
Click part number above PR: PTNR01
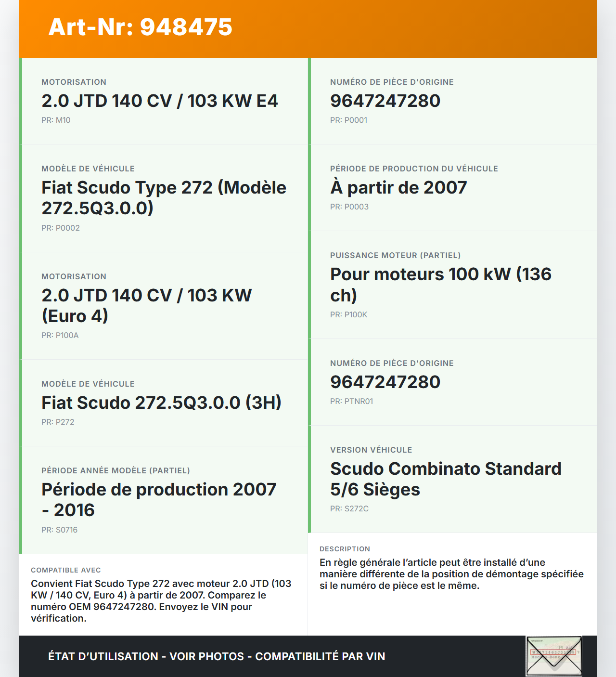(x=385, y=382)
